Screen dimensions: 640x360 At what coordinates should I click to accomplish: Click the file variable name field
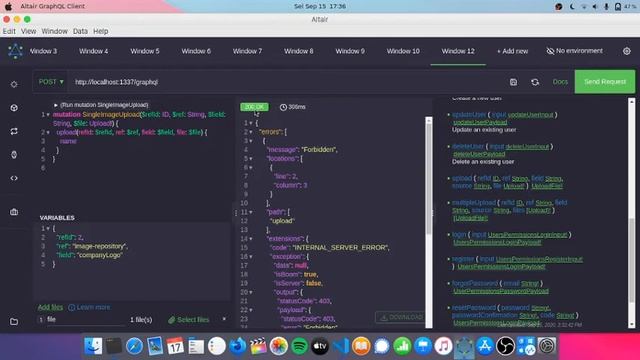tap(85, 320)
